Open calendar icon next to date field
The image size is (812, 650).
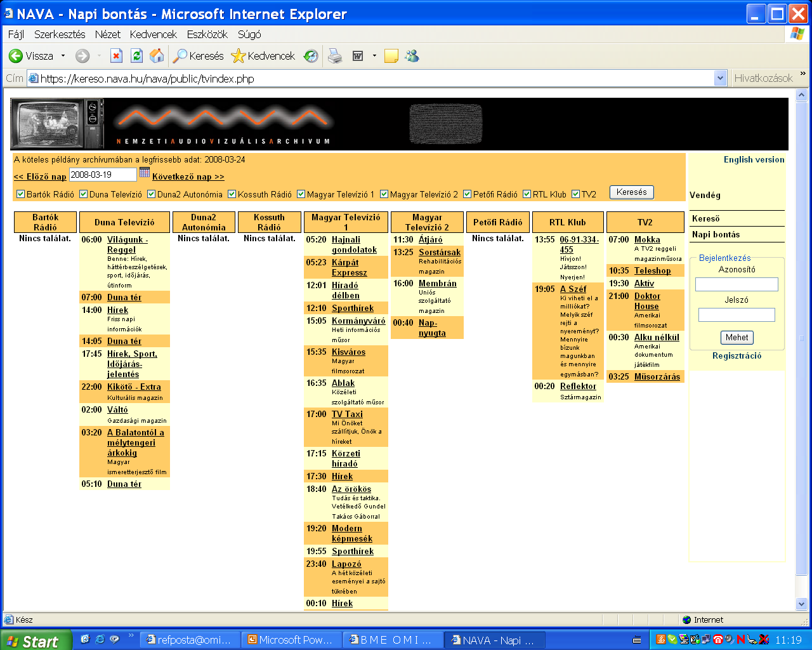pyautogui.click(x=145, y=173)
